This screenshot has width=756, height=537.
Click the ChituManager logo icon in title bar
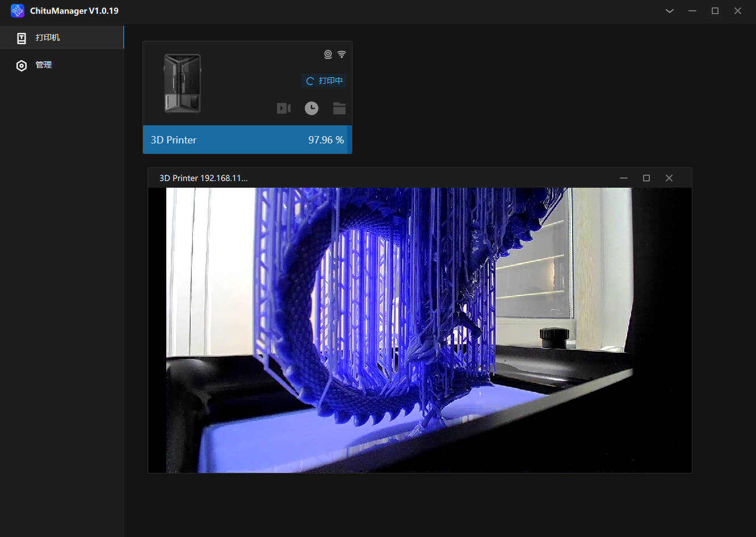point(18,11)
